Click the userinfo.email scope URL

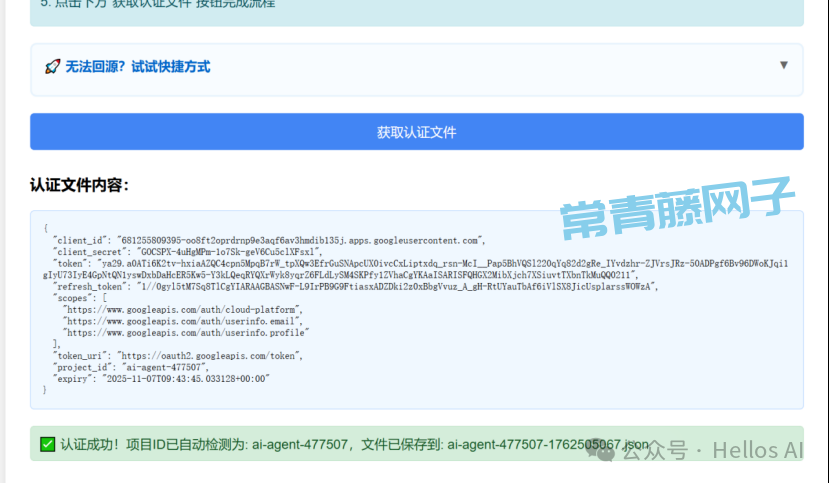(x=182, y=321)
